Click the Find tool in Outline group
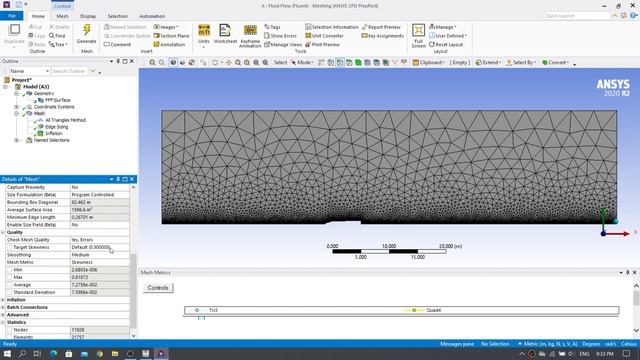 (x=57, y=36)
